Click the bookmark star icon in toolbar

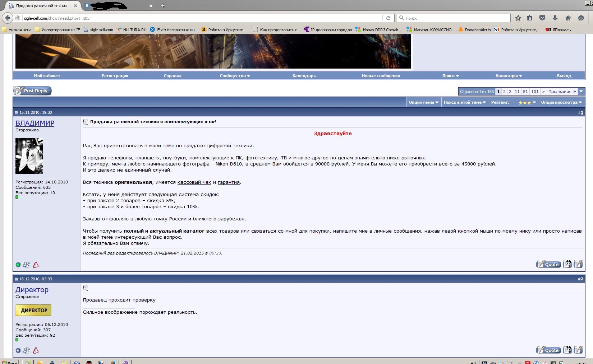518,18
